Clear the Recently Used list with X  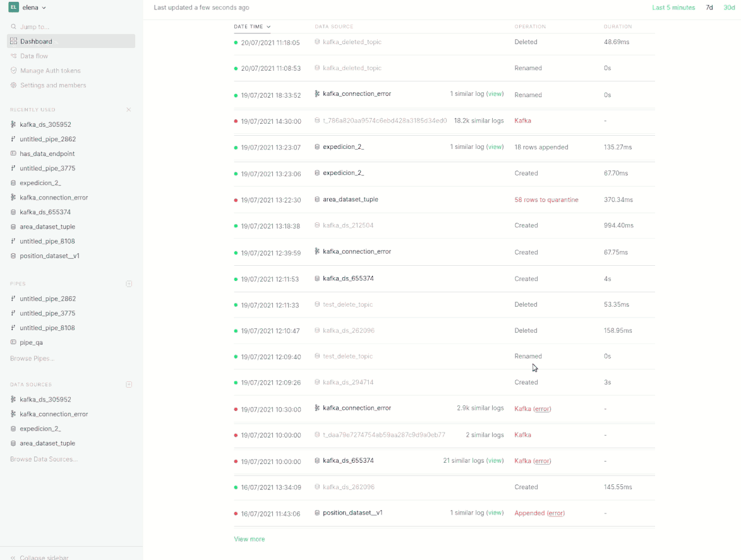pyautogui.click(x=129, y=110)
